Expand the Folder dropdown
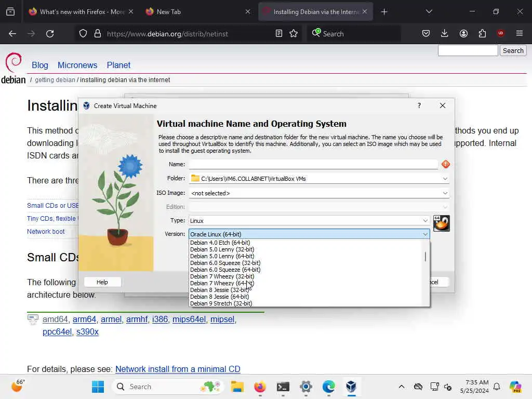 point(445,179)
